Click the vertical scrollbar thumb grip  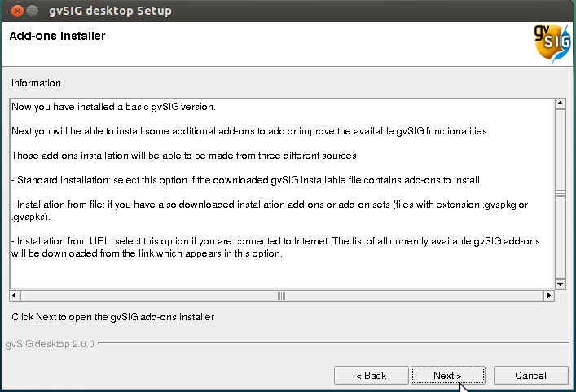point(560,194)
